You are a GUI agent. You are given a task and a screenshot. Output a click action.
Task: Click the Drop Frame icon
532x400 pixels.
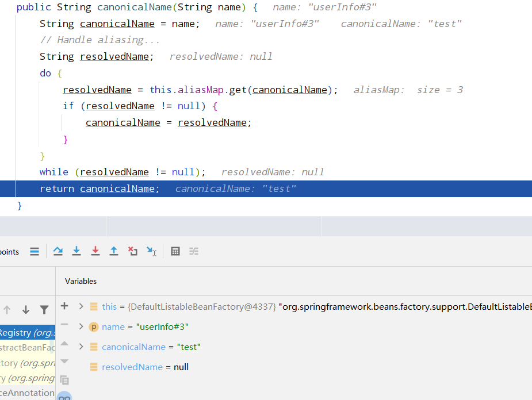(133, 251)
